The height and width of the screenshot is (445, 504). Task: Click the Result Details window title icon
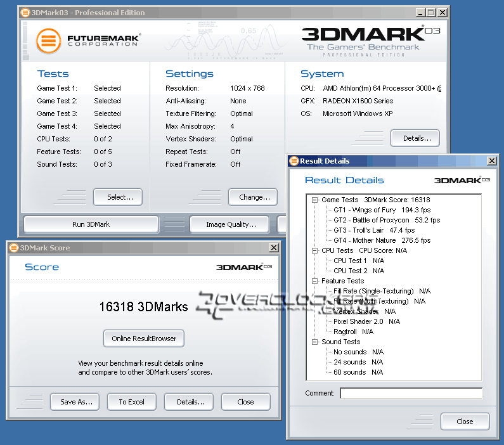click(x=294, y=160)
